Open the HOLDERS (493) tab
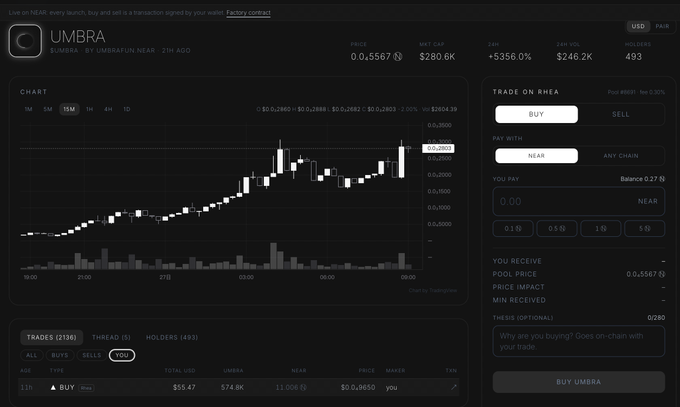The width and height of the screenshot is (680, 407). 172,337
